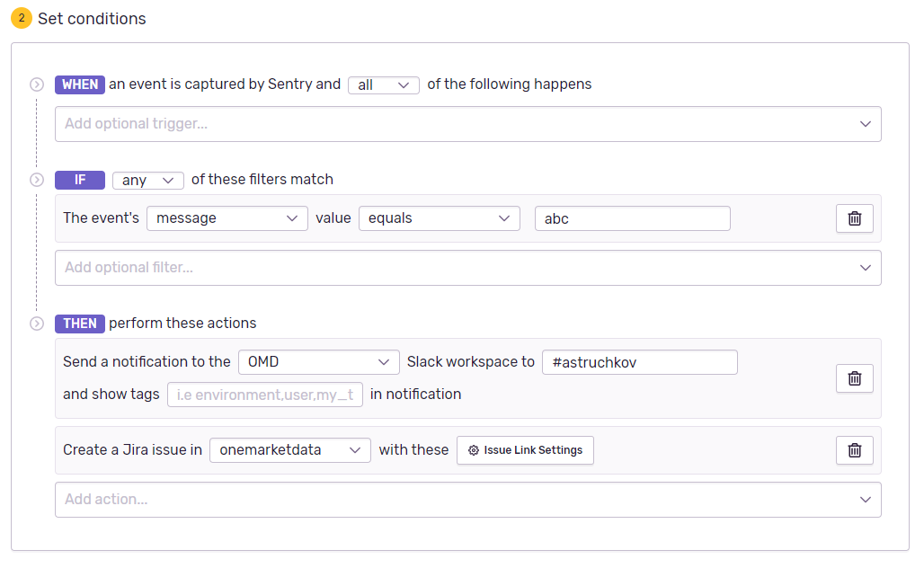
Task: Click the Issue Link Settings button
Action: pyautogui.click(x=525, y=450)
